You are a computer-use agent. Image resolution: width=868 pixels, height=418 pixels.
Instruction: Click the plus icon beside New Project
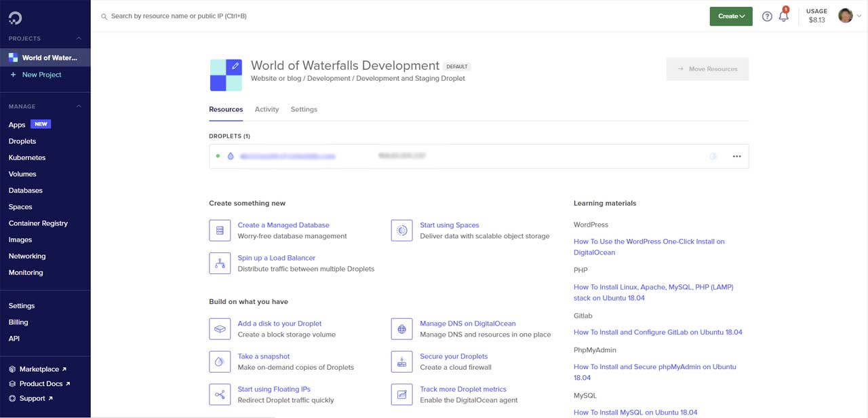click(x=13, y=75)
